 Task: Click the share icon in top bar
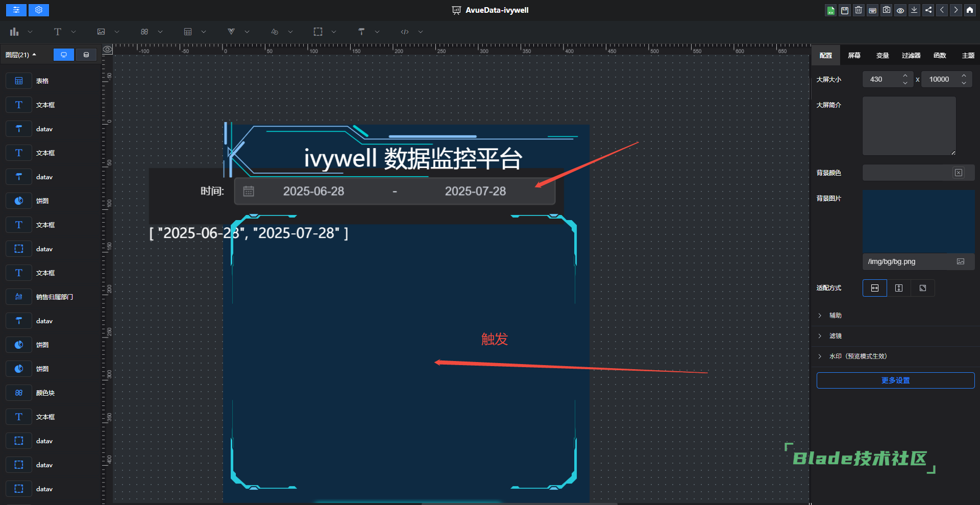tap(928, 10)
